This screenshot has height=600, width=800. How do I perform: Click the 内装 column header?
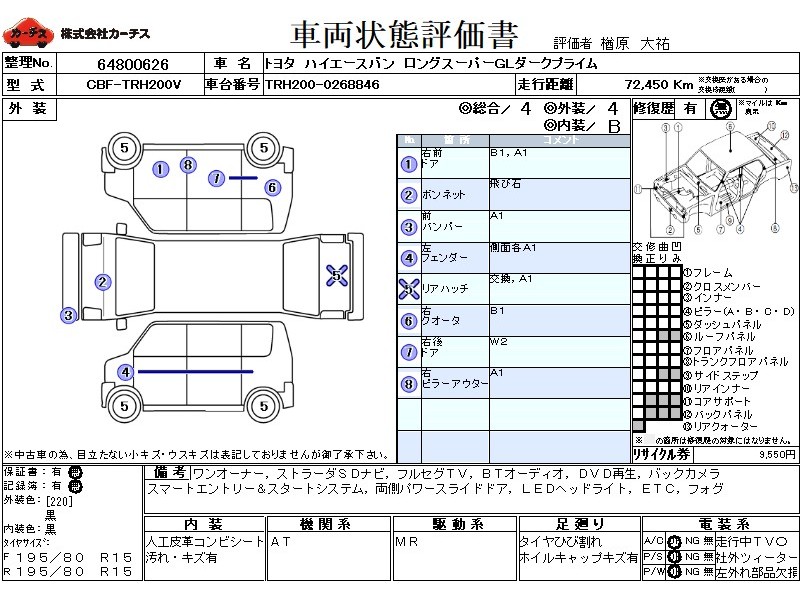[204, 524]
